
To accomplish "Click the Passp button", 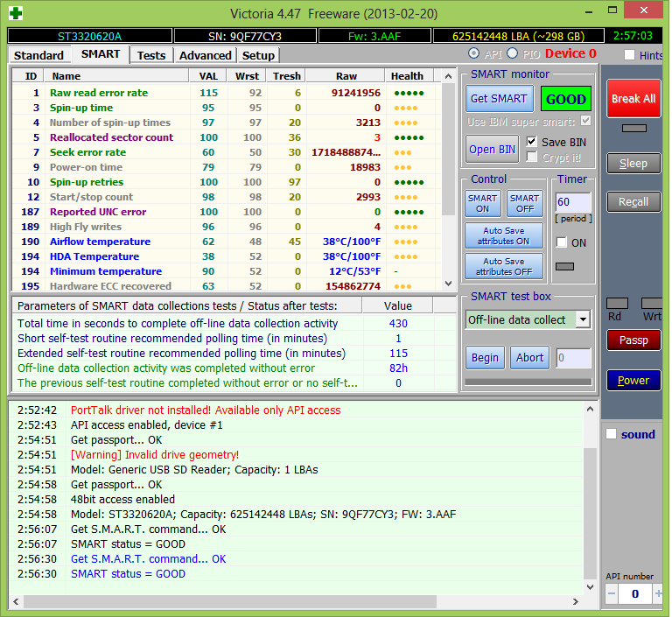I will (x=633, y=340).
